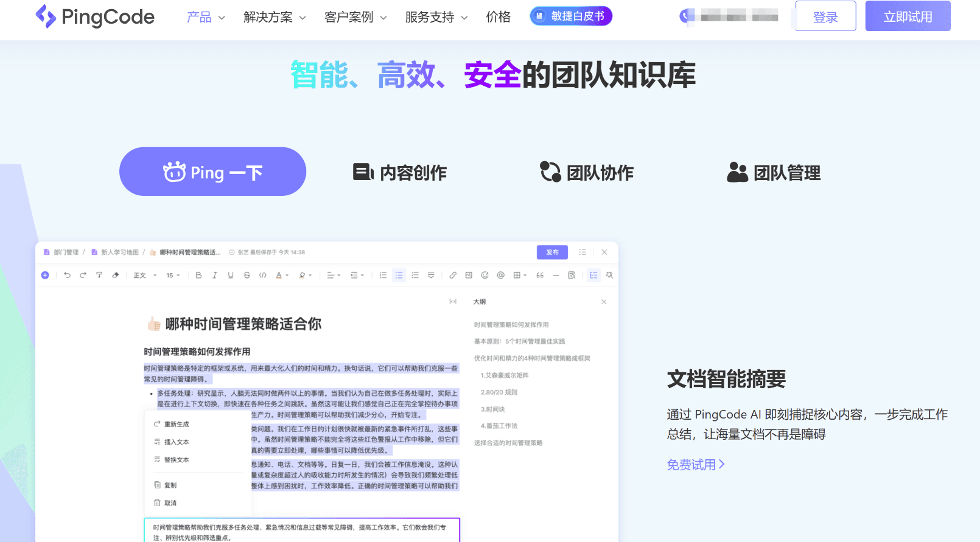Open the font size 15 dropdown
Screen dimensions: 980x542
click(x=173, y=276)
